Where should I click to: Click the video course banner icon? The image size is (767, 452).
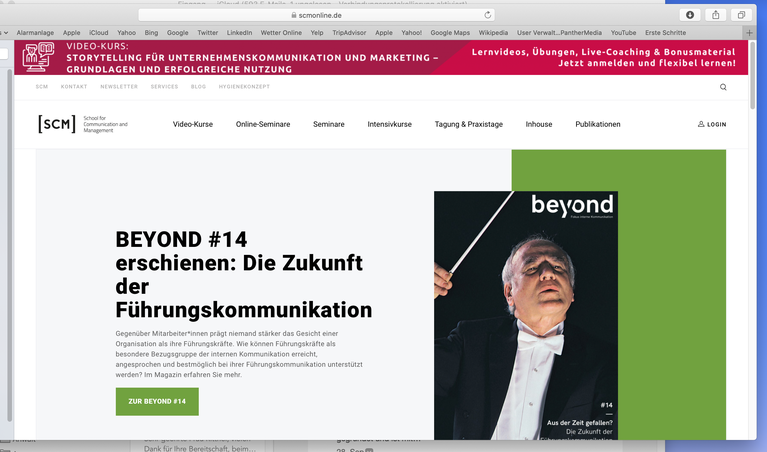[x=38, y=57]
